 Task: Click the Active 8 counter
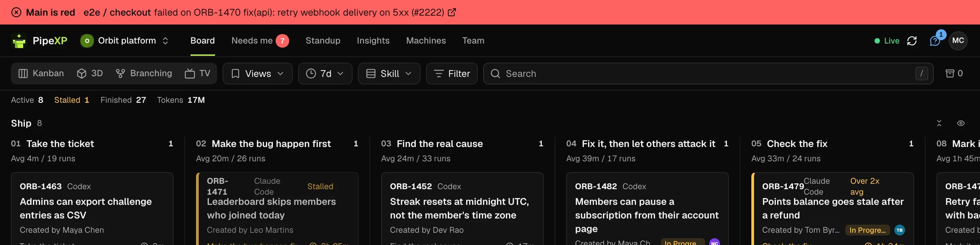coord(27,100)
